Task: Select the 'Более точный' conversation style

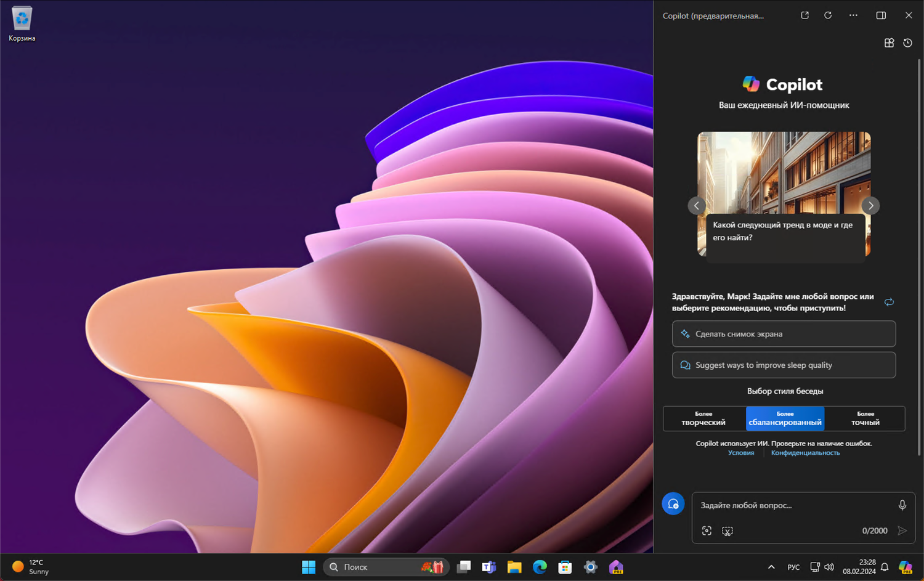Action: 865,418
